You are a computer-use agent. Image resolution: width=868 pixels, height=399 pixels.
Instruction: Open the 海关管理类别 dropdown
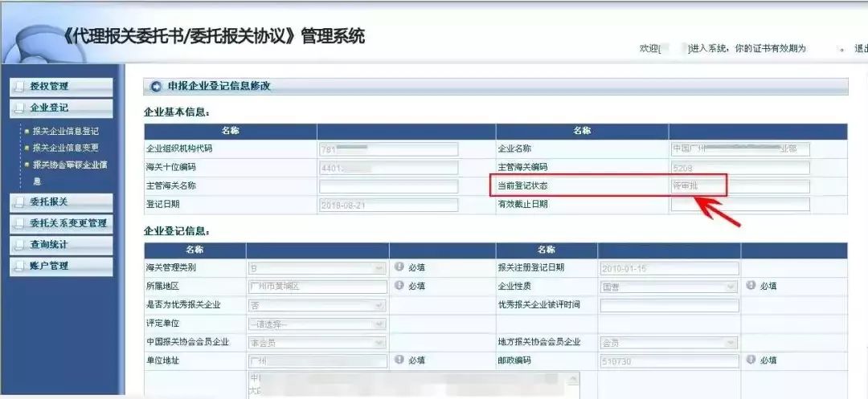[317, 268]
